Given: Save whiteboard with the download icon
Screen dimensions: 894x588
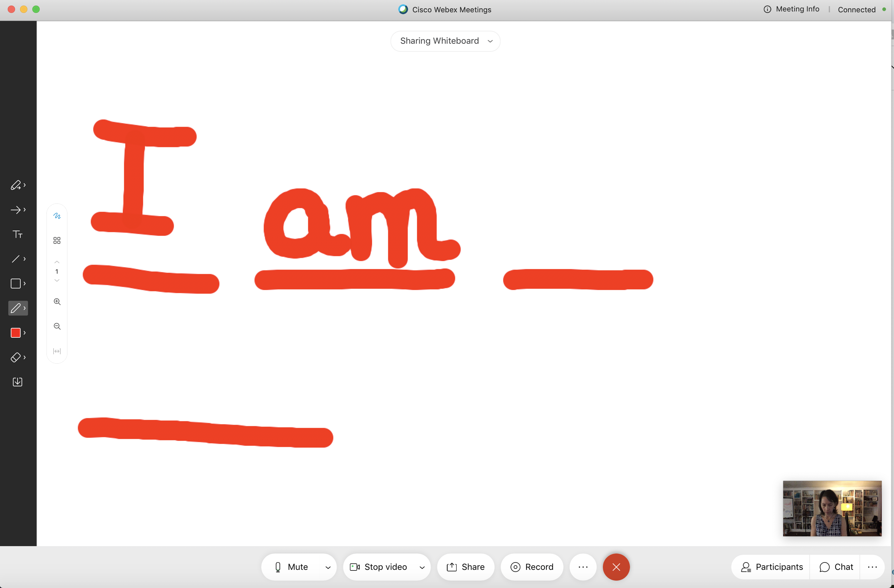Looking at the screenshot, I should [17, 382].
